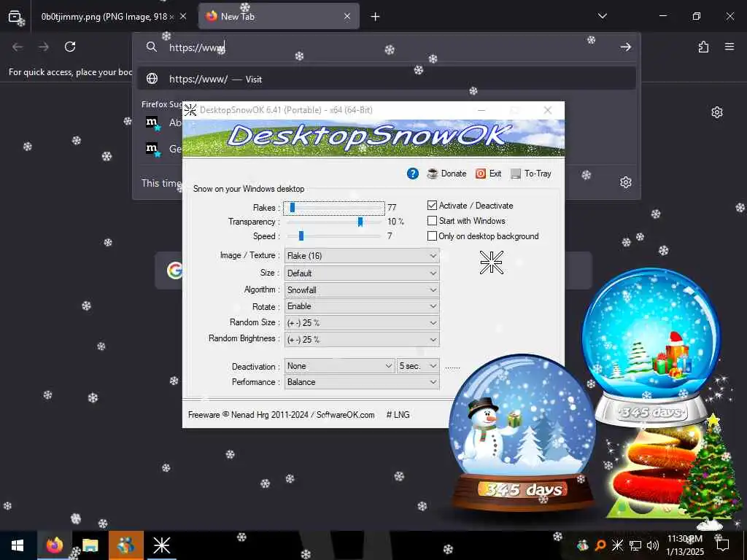Click Firefox back arrow
The width and height of the screenshot is (747, 560).
pyautogui.click(x=18, y=47)
